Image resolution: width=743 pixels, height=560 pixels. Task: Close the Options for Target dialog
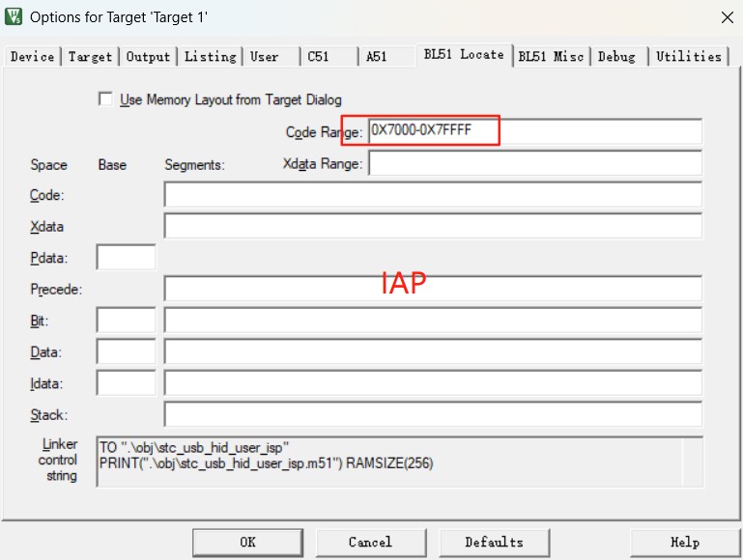727,17
